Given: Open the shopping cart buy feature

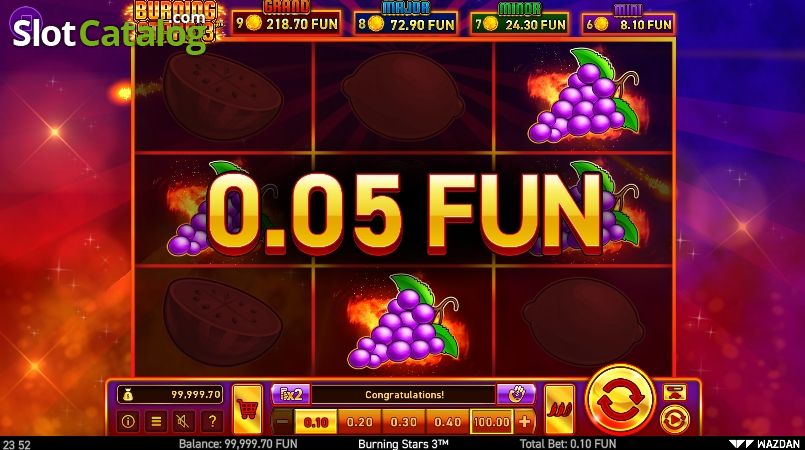Looking at the screenshot, I should pyautogui.click(x=247, y=409).
